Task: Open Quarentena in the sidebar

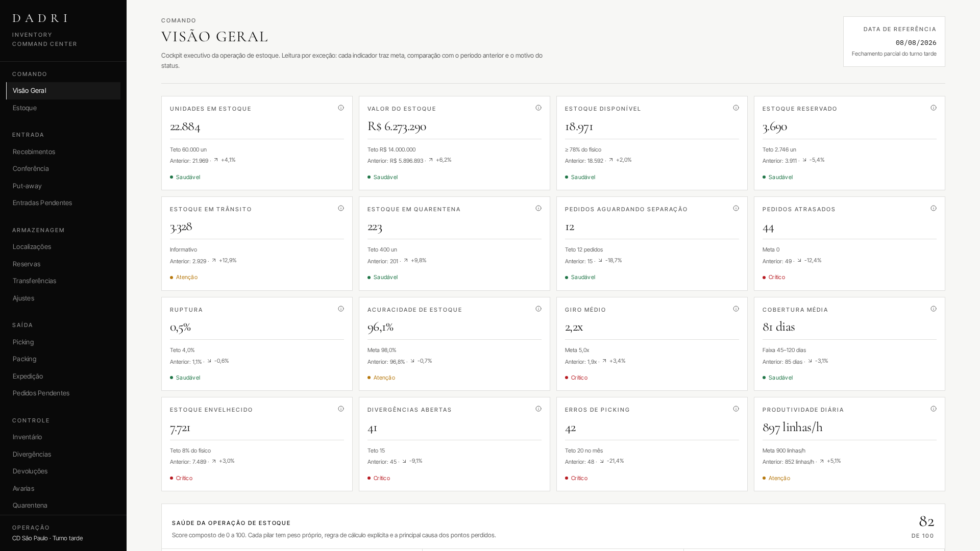Action: [63, 506]
